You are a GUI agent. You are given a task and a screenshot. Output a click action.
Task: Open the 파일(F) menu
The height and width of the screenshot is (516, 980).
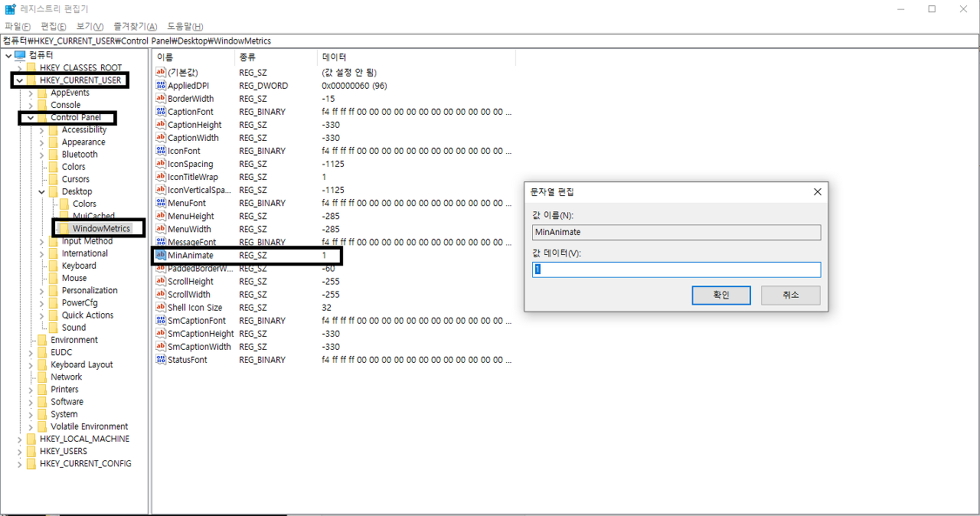point(18,27)
